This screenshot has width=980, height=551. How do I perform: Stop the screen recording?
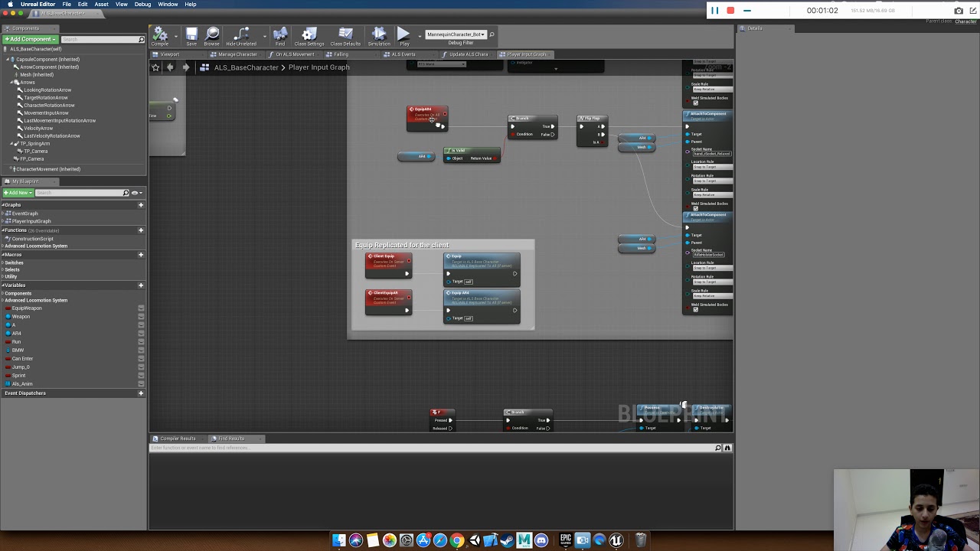pyautogui.click(x=730, y=11)
